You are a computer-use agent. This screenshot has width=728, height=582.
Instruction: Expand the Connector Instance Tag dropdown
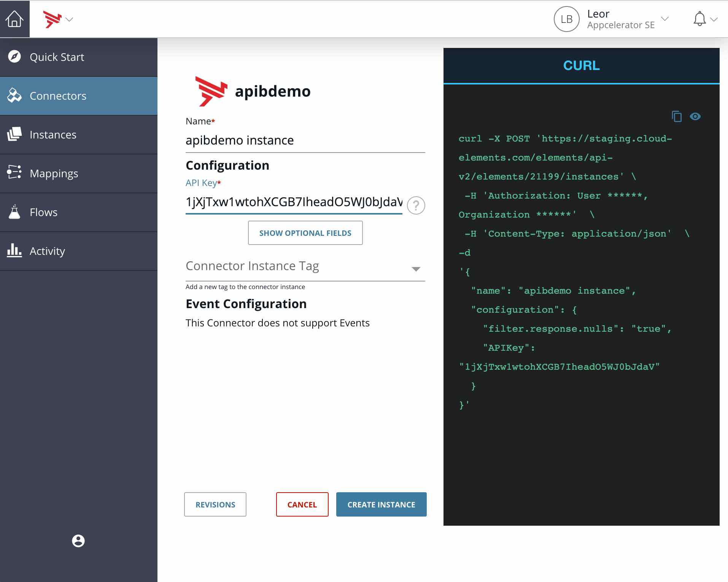coord(416,269)
